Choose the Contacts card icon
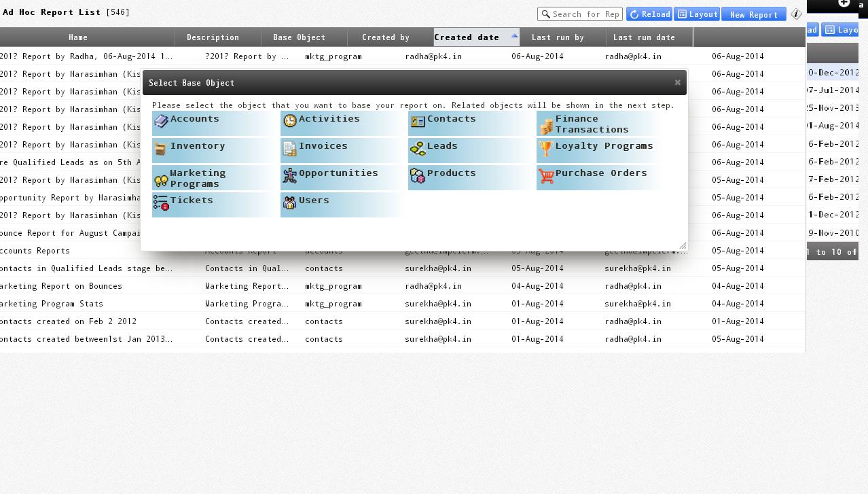The image size is (868, 494). (x=418, y=122)
